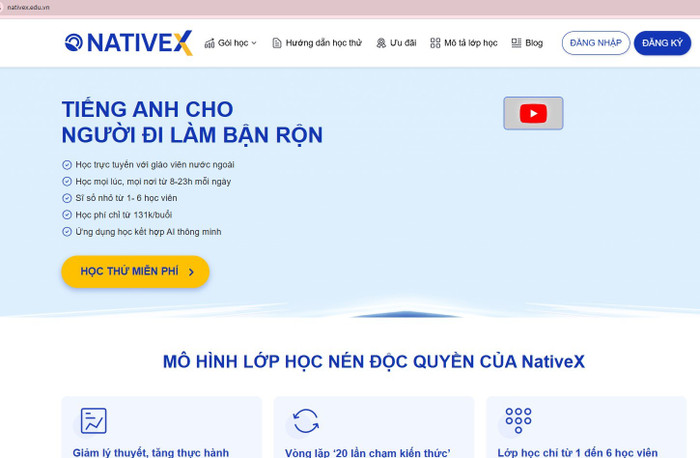Click the ĐĂNG KÝ button
Image resolution: width=700 pixels, height=458 pixels.
coord(662,43)
